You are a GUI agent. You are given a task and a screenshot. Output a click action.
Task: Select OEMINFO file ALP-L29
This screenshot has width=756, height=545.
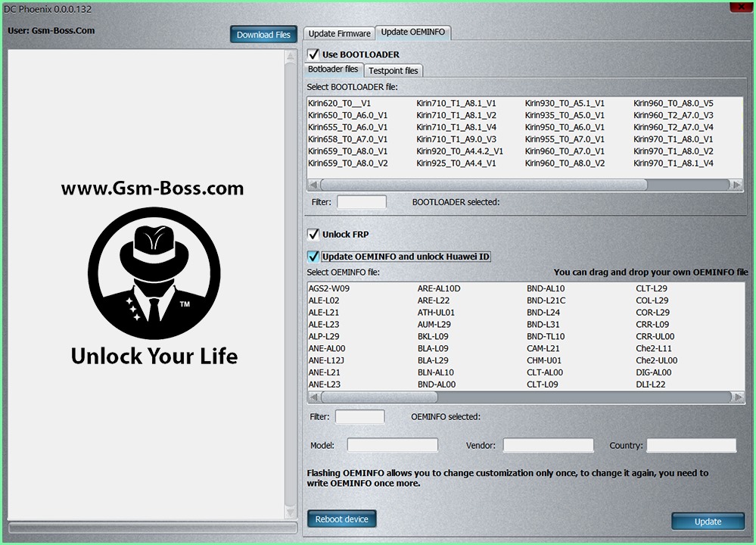point(324,337)
